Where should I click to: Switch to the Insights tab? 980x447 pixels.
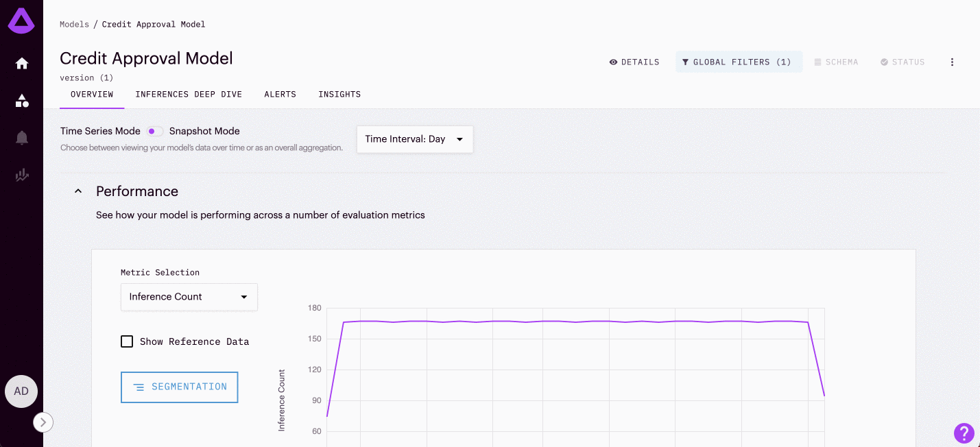point(339,95)
